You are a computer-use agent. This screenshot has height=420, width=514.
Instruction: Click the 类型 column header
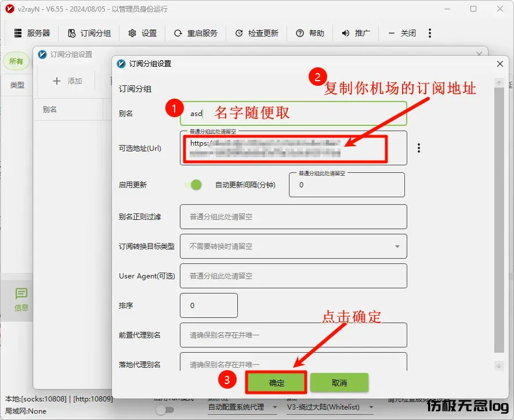click(x=17, y=85)
